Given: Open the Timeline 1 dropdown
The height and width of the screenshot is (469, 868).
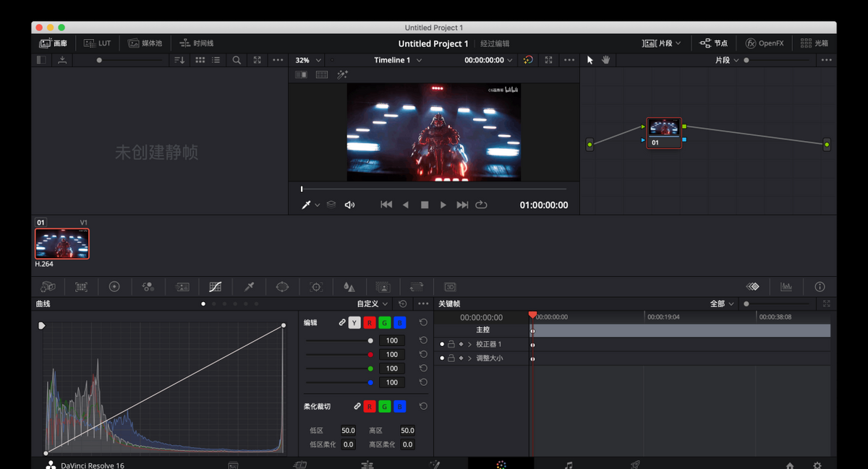Looking at the screenshot, I should [x=398, y=60].
